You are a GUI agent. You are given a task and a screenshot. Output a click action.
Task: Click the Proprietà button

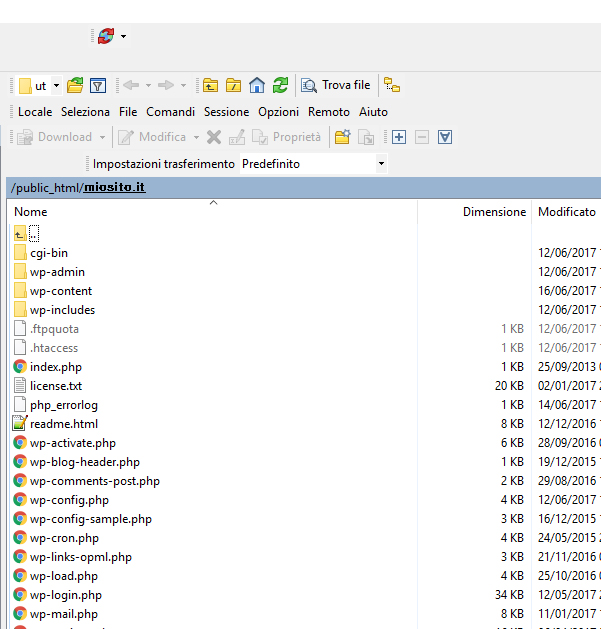point(286,137)
